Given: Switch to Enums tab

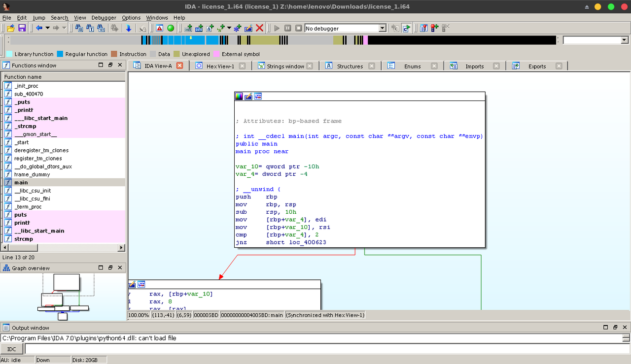Looking at the screenshot, I should pyautogui.click(x=412, y=66).
